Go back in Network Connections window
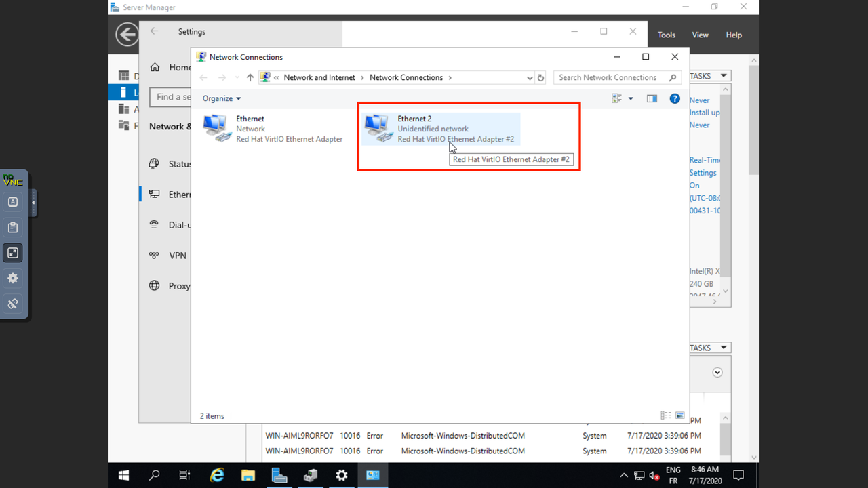The image size is (868, 488). point(203,77)
